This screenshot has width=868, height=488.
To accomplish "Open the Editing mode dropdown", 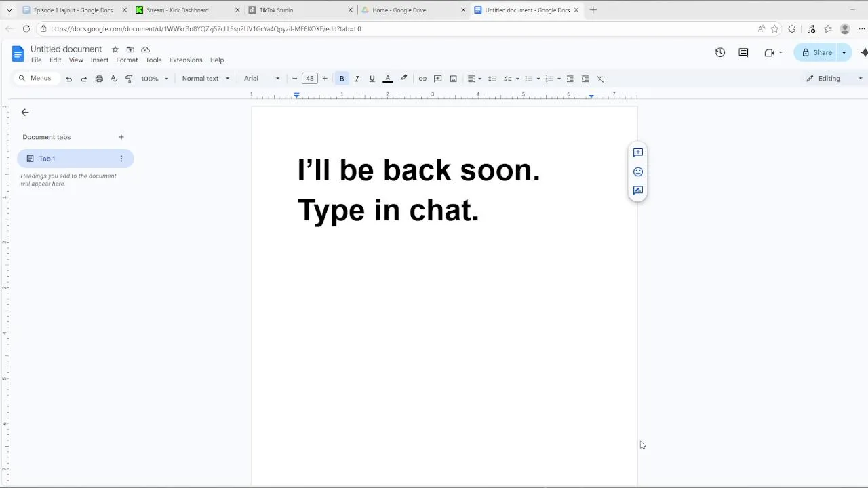I will pos(833,79).
